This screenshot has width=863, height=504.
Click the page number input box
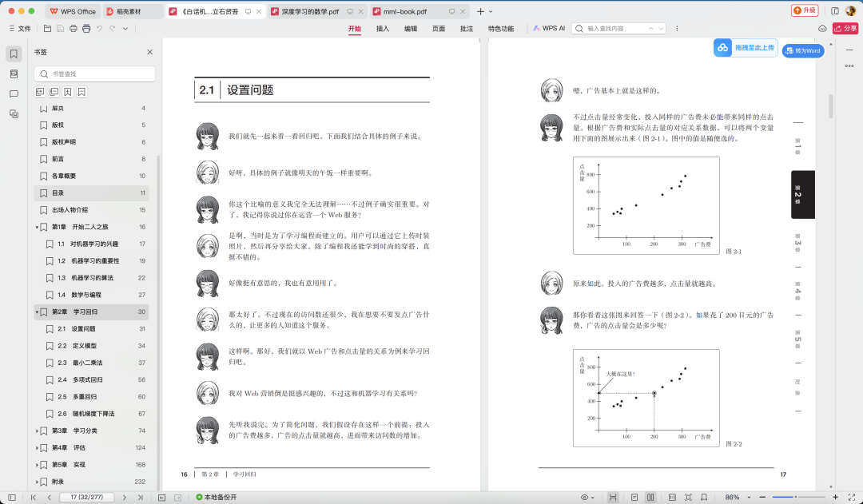pos(87,497)
